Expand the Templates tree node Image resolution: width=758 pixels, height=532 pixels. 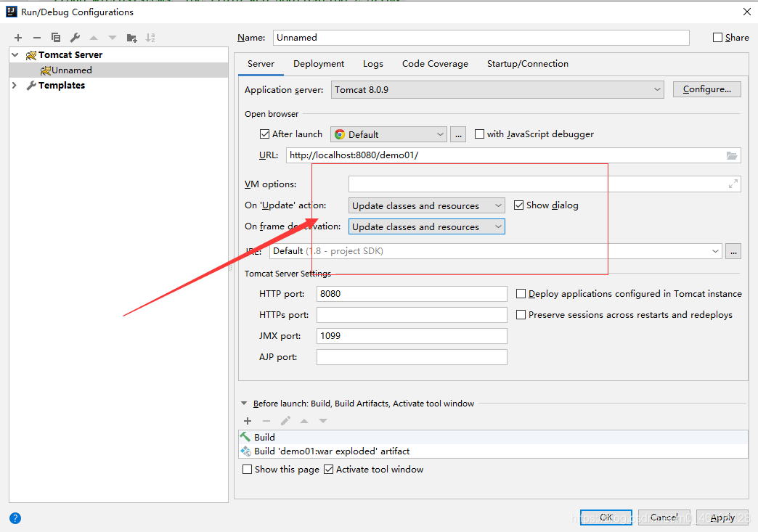click(15, 86)
